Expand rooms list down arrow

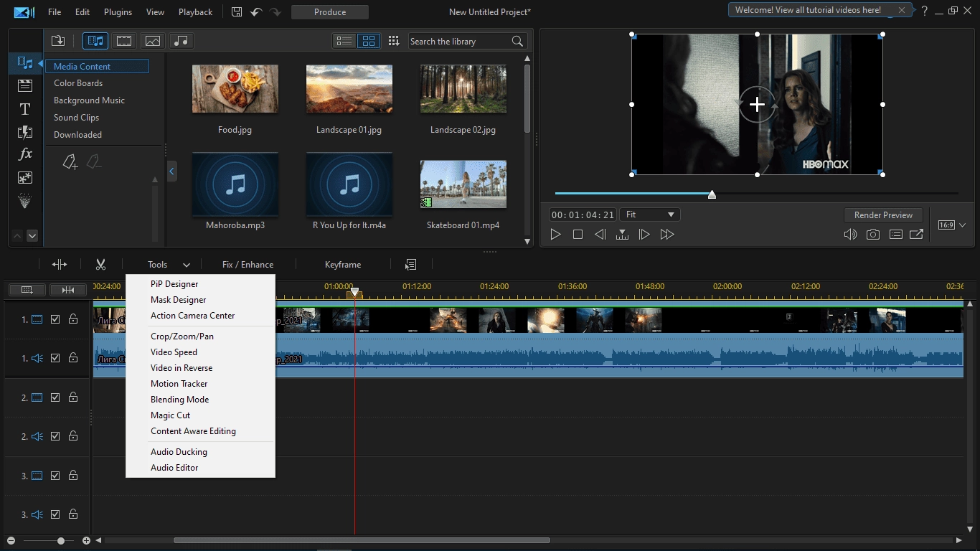pyautogui.click(x=32, y=235)
